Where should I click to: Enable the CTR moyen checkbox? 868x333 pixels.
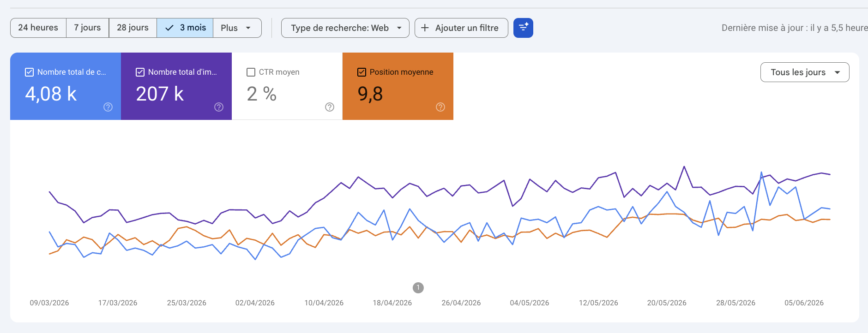(x=251, y=72)
